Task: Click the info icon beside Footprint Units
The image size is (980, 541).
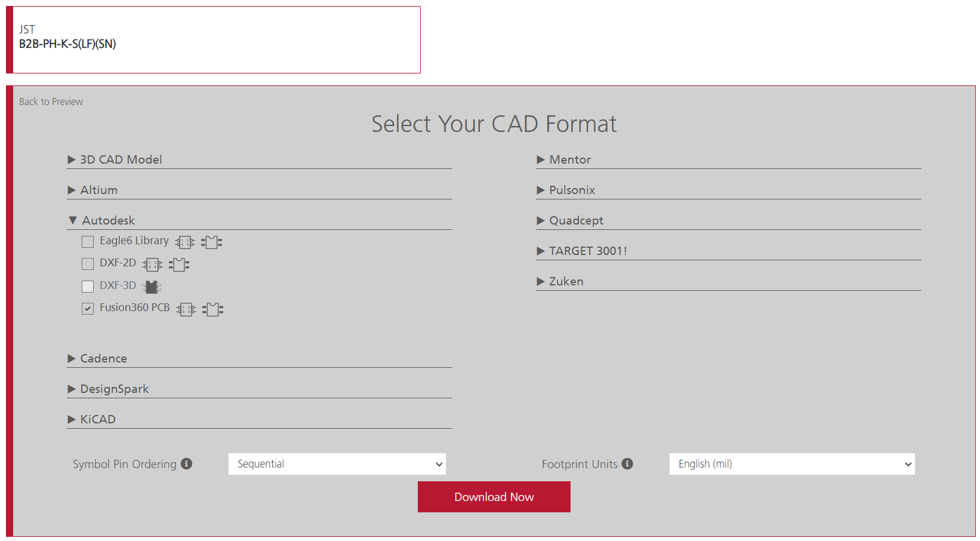Action: tap(627, 464)
